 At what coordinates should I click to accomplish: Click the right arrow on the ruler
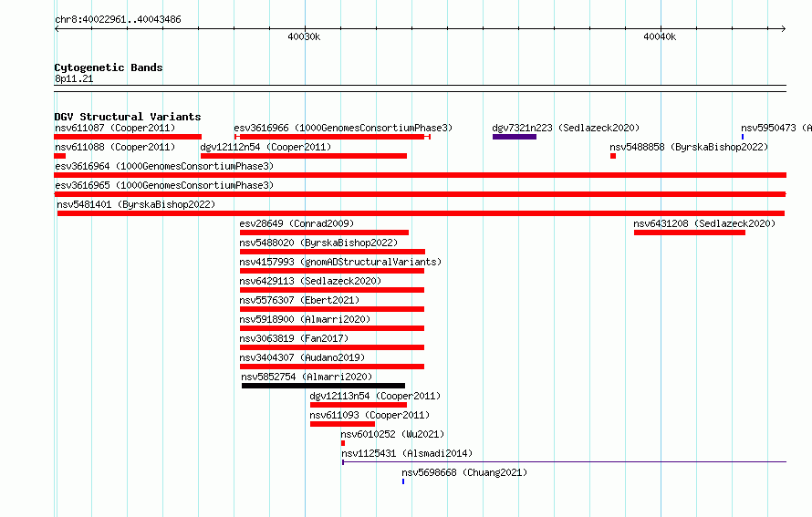tap(784, 28)
